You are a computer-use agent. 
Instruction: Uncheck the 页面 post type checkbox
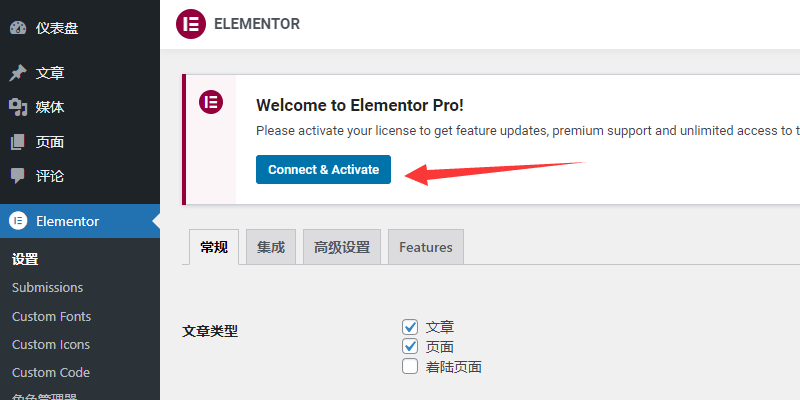tap(410, 347)
